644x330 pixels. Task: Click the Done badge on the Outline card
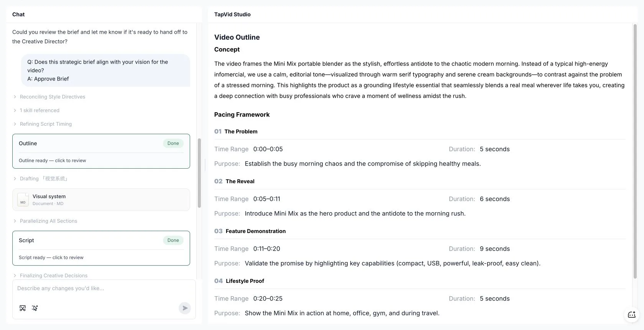173,143
